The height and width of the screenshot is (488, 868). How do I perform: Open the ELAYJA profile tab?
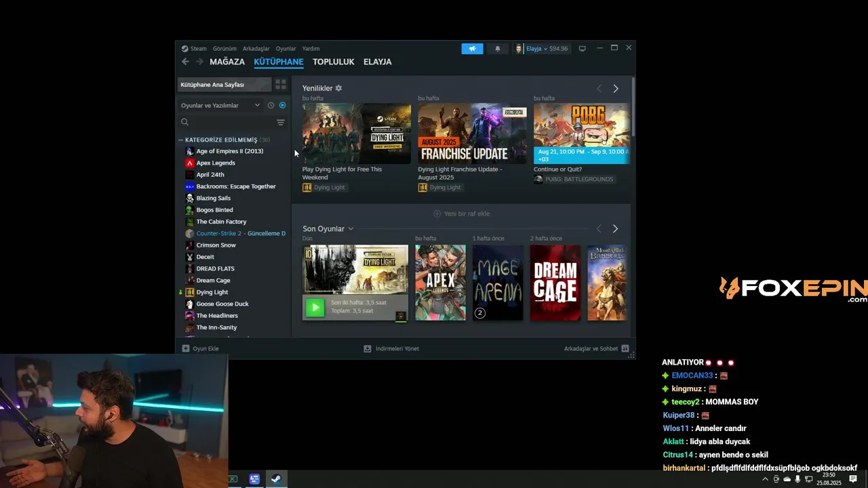[x=378, y=62]
